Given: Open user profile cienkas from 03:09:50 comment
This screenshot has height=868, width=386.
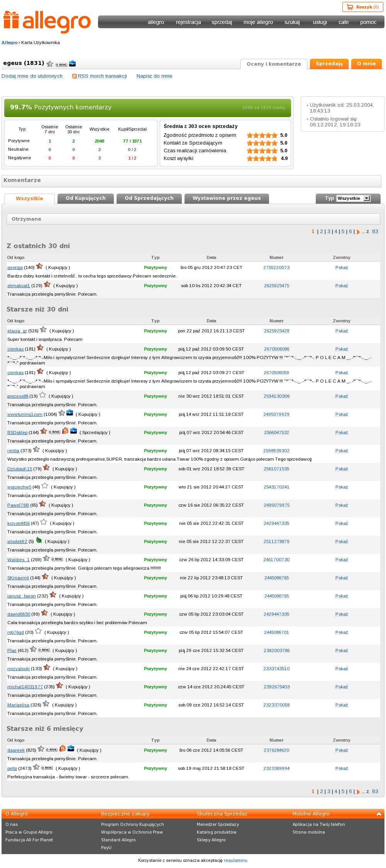Looking at the screenshot, I should click(15, 349).
